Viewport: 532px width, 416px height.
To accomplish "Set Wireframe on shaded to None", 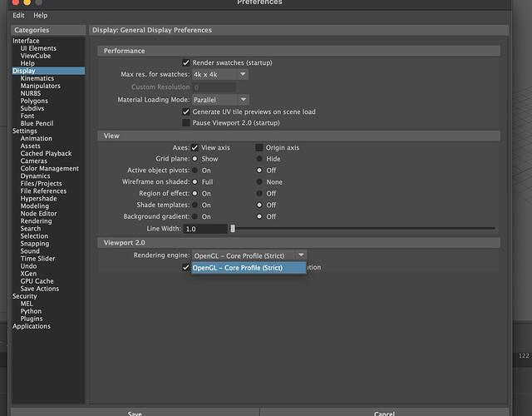I will pos(259,181).
